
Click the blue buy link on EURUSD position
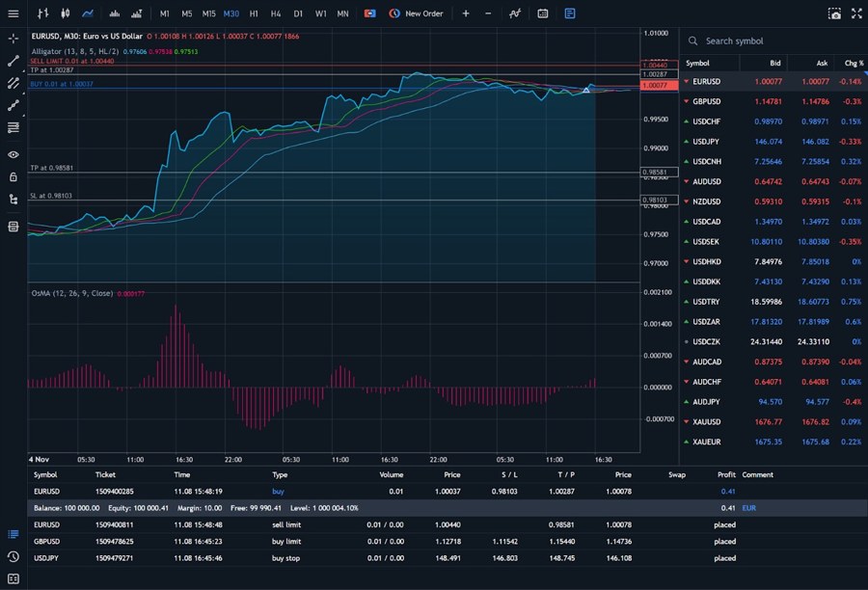[279, 491]
